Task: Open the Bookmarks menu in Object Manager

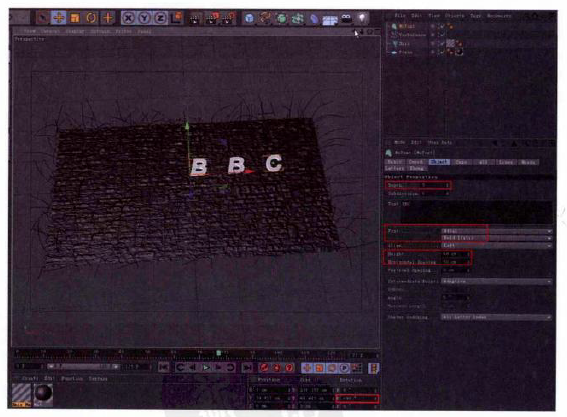Action: click(x=499, y=16)
